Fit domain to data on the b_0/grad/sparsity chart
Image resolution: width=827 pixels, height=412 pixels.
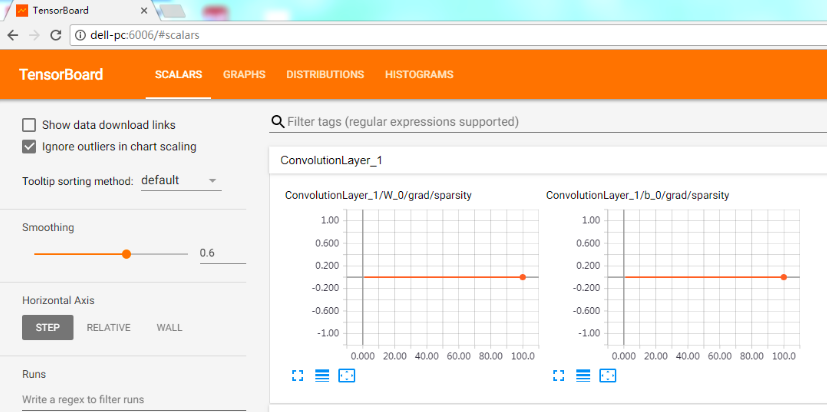pyautogui.click(x=608, y=376)
